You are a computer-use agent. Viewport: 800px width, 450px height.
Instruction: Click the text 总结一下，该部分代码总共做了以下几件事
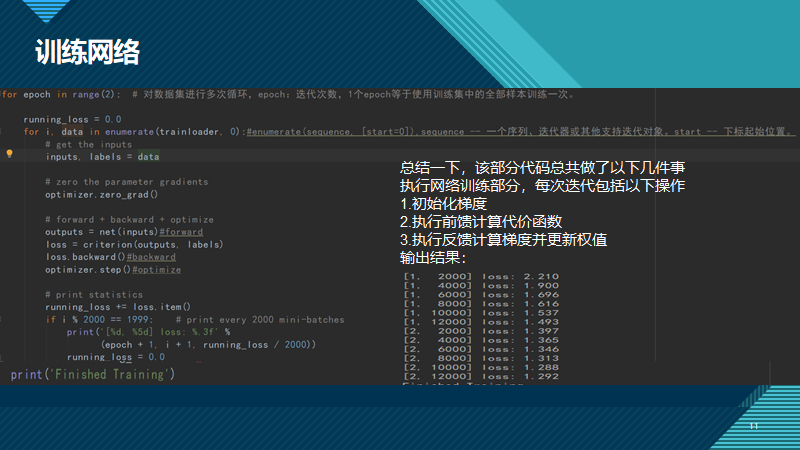point(542,167)
